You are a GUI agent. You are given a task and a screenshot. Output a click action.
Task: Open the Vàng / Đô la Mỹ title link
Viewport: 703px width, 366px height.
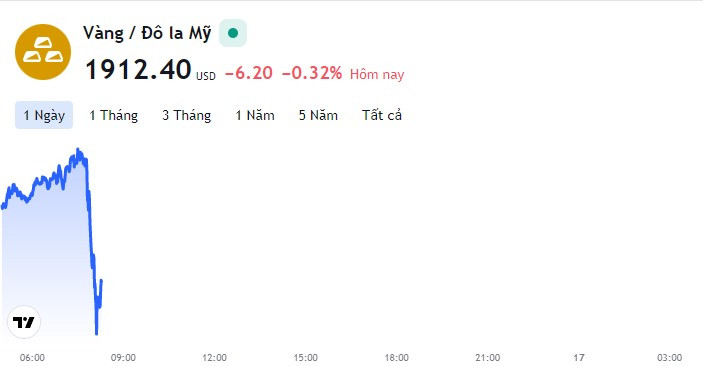tap(147, 34)
